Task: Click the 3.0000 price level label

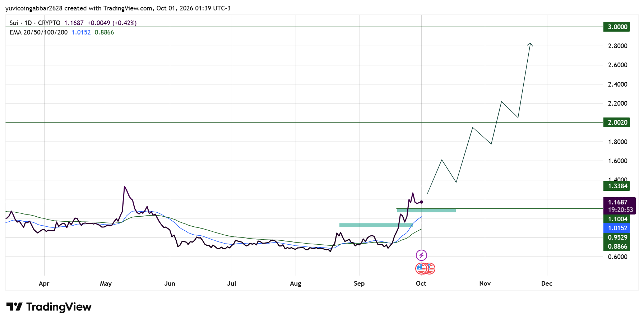Action: [x=617, y=27]
